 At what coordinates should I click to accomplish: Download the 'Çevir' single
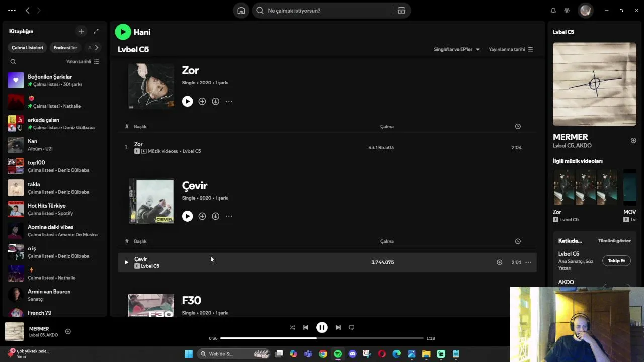pos(215,216)
